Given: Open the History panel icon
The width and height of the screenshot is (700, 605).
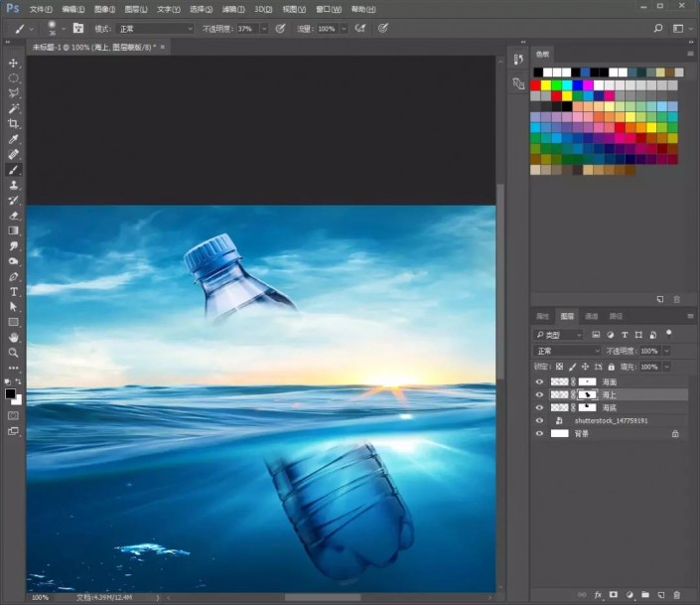Looking at the screenshot, I should 518,60.
